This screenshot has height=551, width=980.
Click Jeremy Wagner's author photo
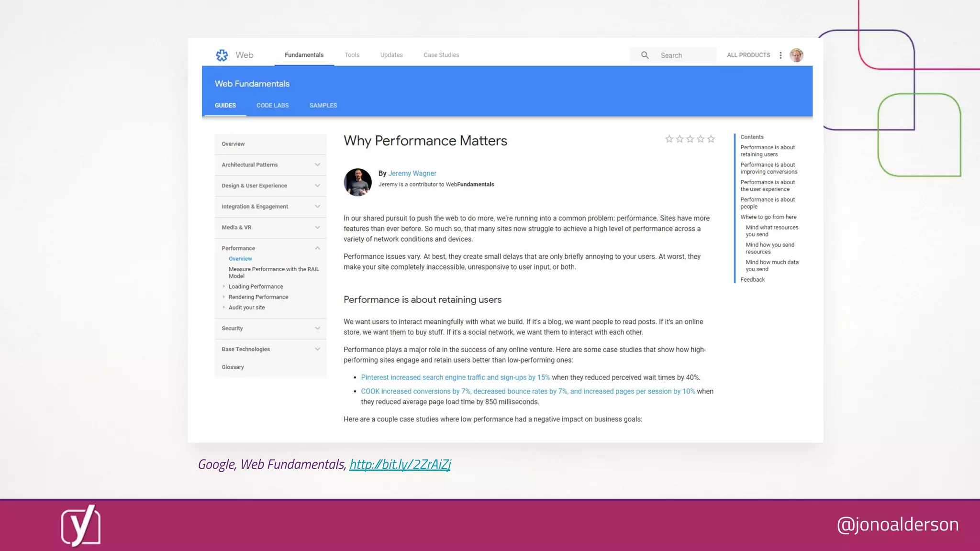pyautogui.click(x=357, y=182)
